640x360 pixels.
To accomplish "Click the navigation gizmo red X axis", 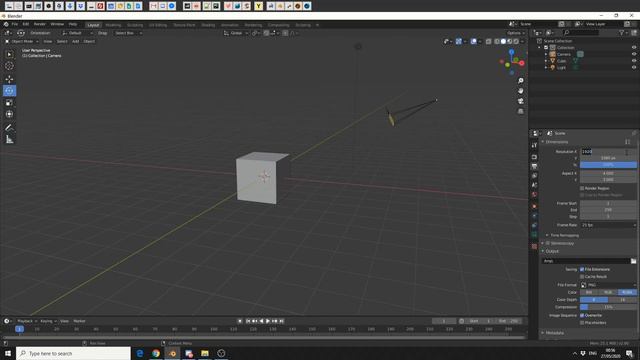I will 522,63.
